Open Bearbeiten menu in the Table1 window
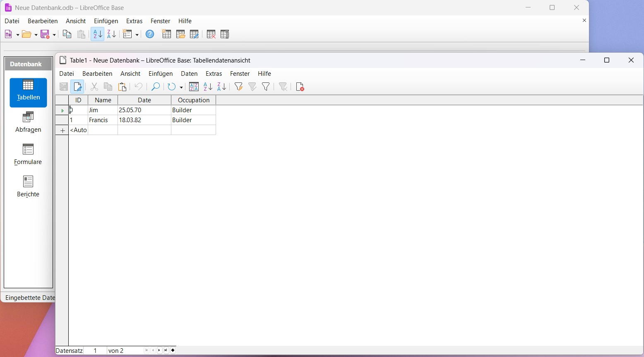This screenshot has width=644, height=357. point(97,74)
